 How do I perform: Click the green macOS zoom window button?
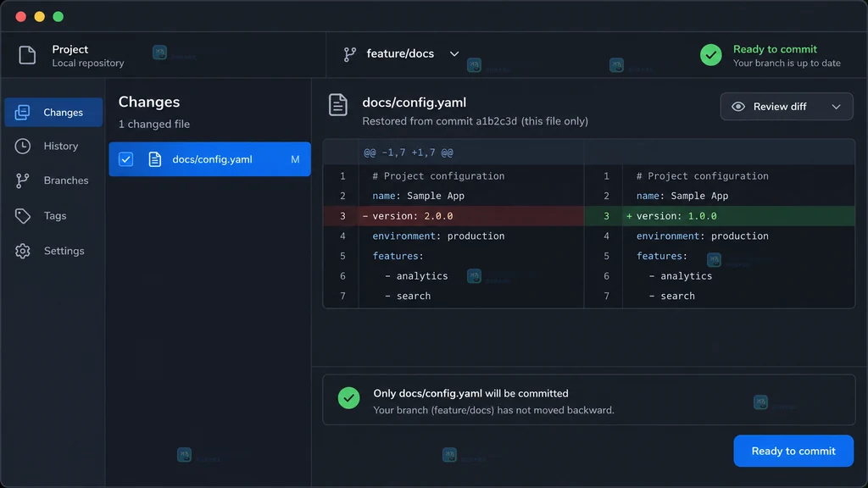pyautogui.click(x=58, y=17)
